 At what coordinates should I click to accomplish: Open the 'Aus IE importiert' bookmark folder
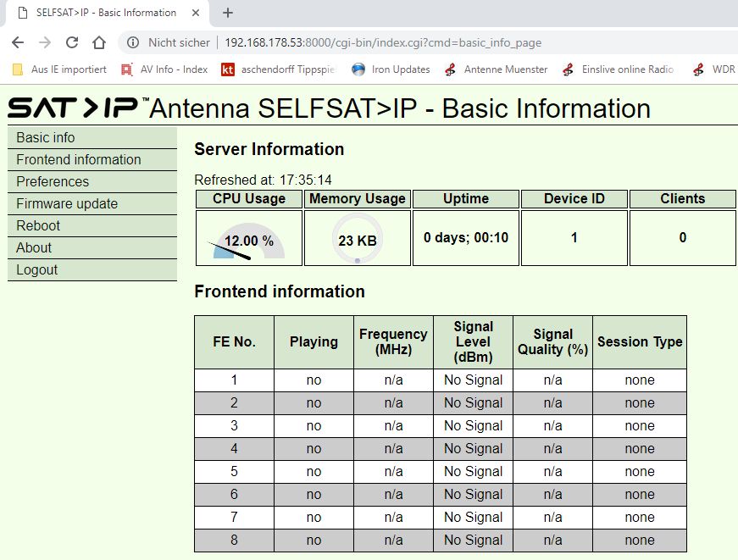coord(59,69)
